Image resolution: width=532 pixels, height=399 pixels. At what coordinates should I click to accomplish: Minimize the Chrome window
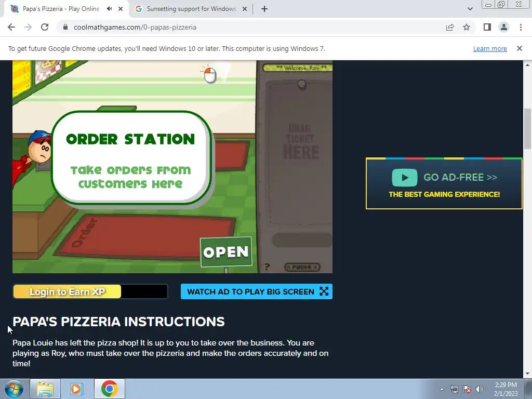(488, 5)
